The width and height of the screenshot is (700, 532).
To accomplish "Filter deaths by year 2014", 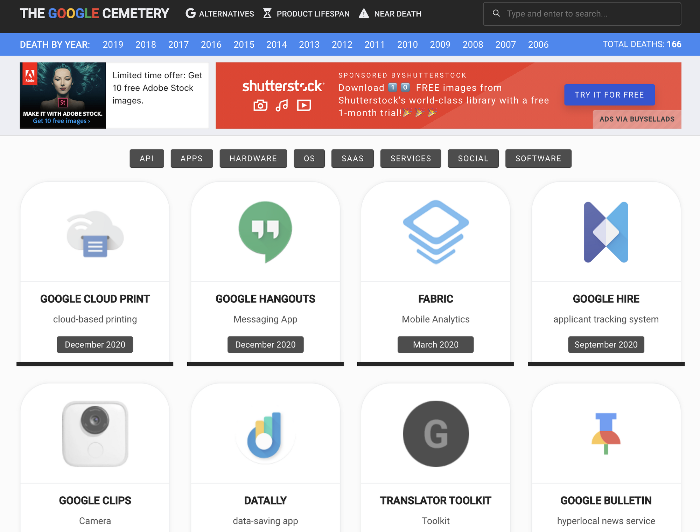I will pos(276,45).
